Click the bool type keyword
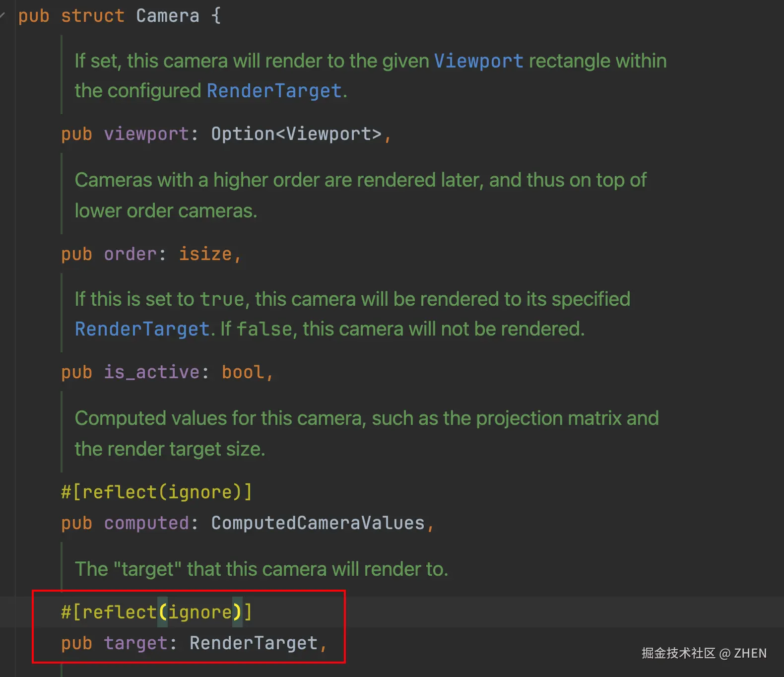784x677 pixels. (x=243, y=372)
